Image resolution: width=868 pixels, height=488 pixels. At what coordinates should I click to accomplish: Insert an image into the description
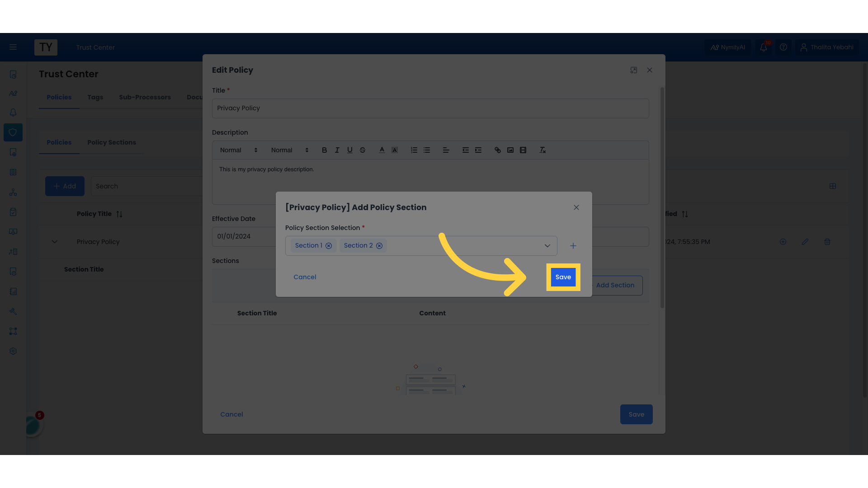pos(510,150)
